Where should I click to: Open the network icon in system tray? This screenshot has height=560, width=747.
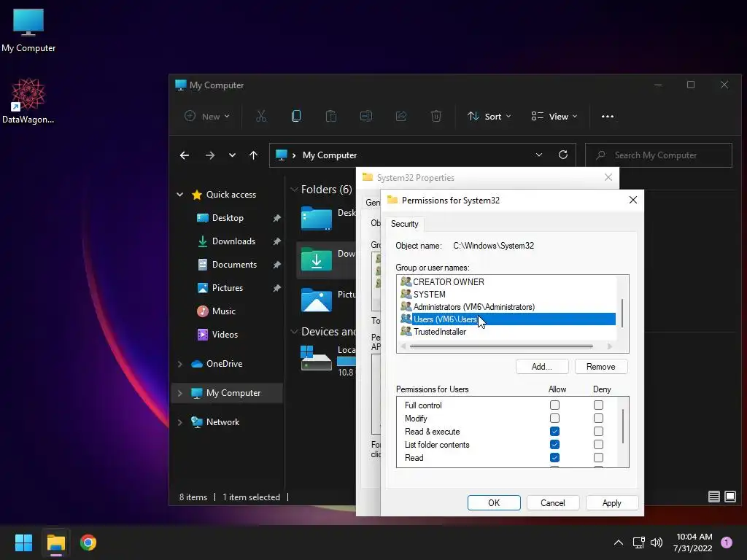click(x=638, y=542)
